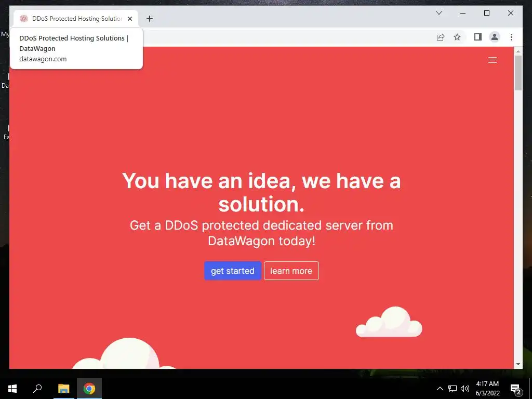Open the network status tray icon

[x=453, y=389]
